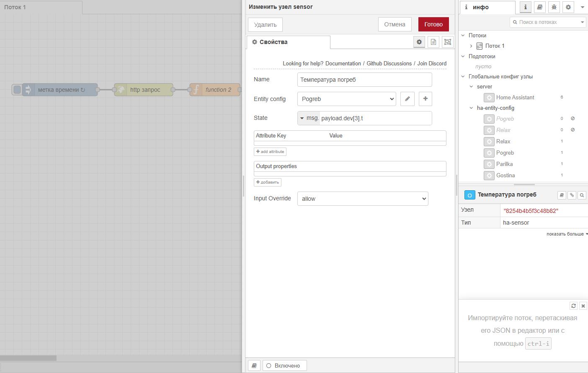Add new entity config with plus icon
Viewport: 588px width, 373px height.
tap(425, 99)
